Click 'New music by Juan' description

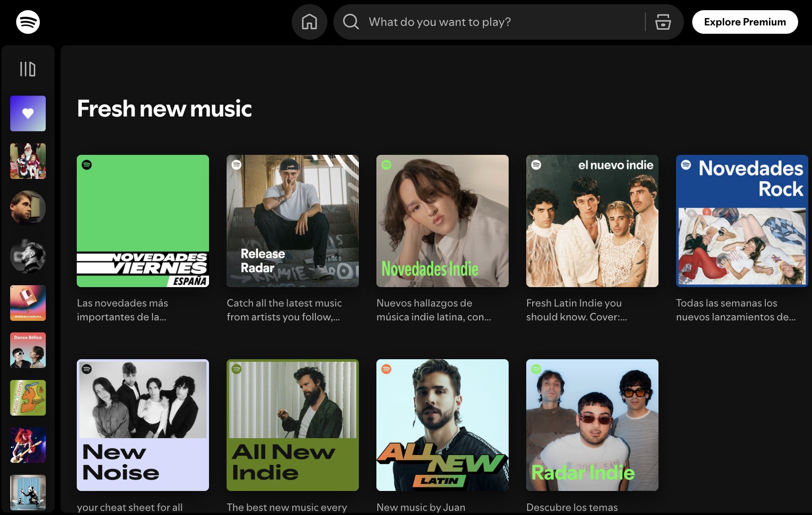click(421, 507)
